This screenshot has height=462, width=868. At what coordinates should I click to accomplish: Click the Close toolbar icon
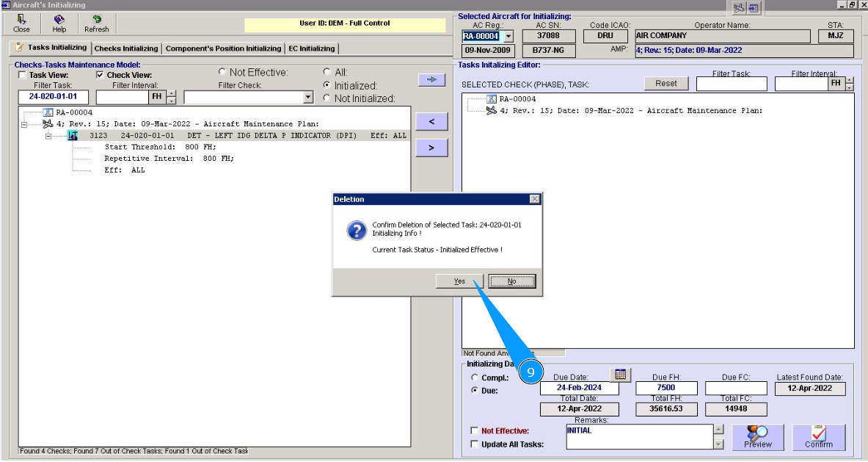tap(21, 24)
